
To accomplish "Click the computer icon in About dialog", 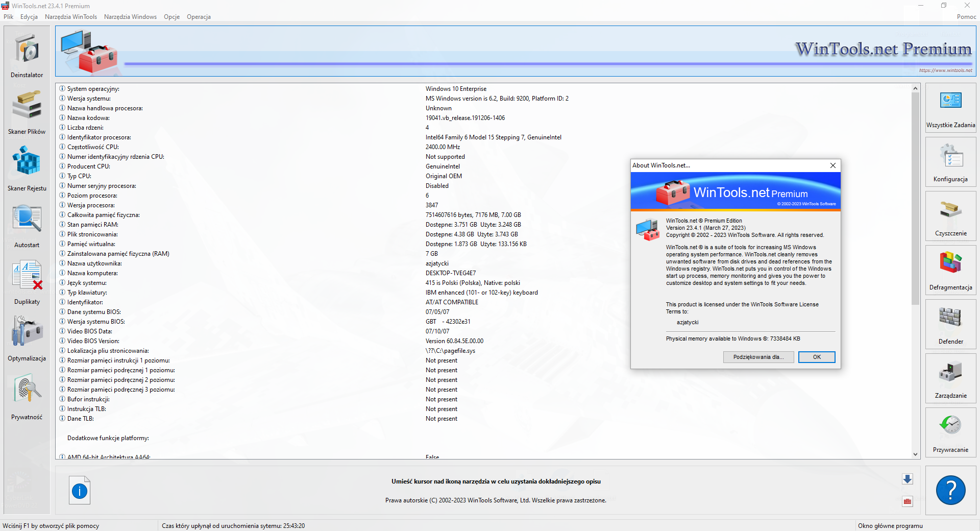I will (x=648, y=230).
